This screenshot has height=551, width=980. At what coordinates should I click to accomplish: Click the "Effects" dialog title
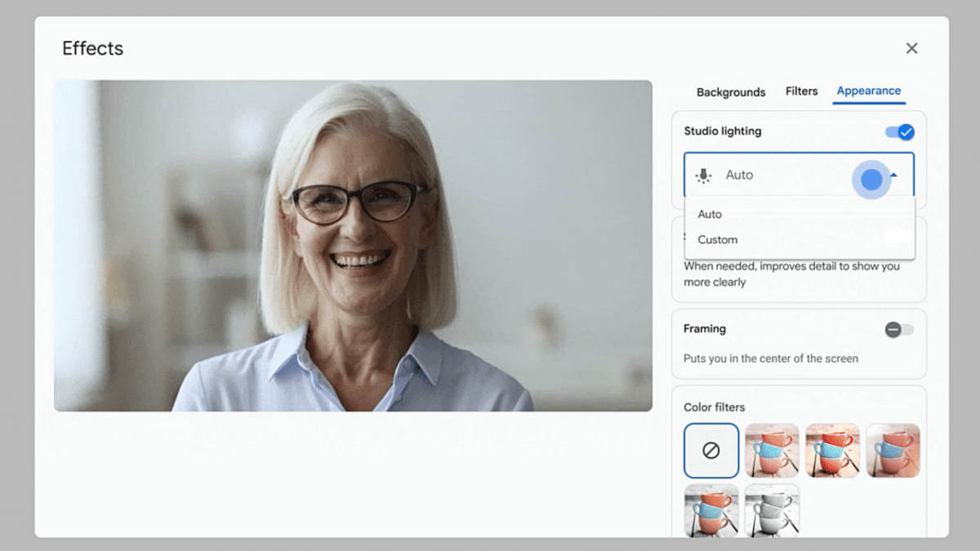point(92,48)
